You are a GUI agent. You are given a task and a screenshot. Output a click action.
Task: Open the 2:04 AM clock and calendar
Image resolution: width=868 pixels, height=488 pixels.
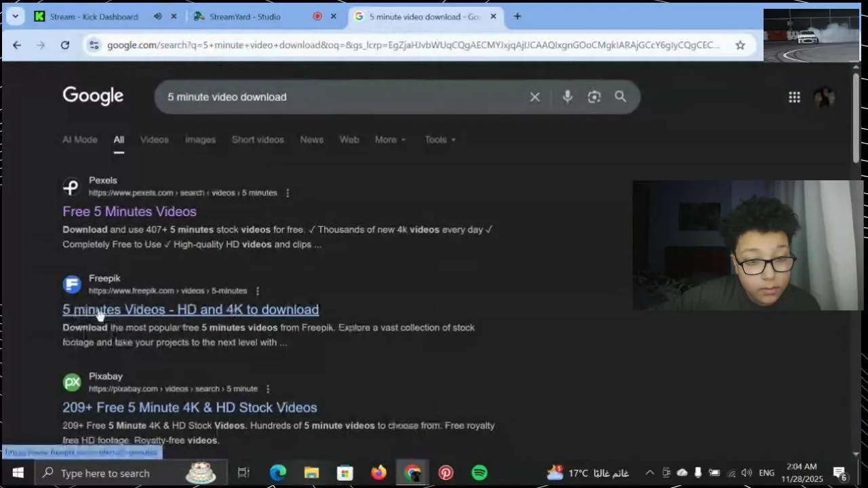(x=802, y=473)
